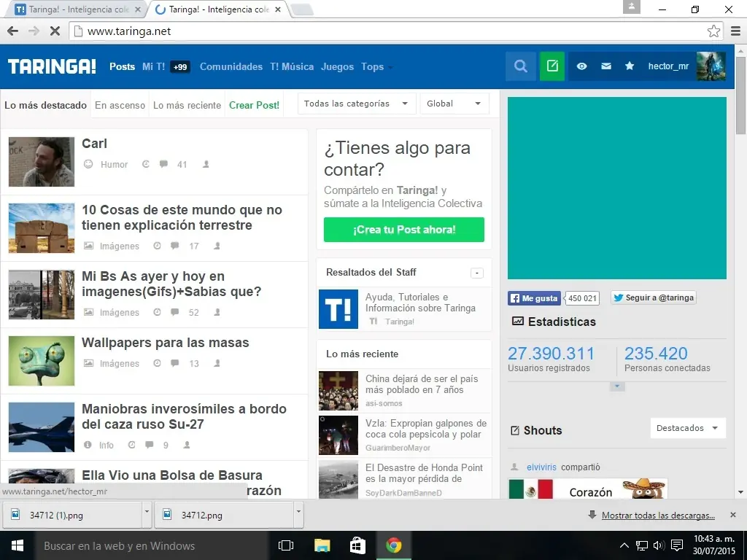Show hidden tray icons chevron
Image resolution: width=747 pixels, height=560 pixels.
click(x=624, y=545)
